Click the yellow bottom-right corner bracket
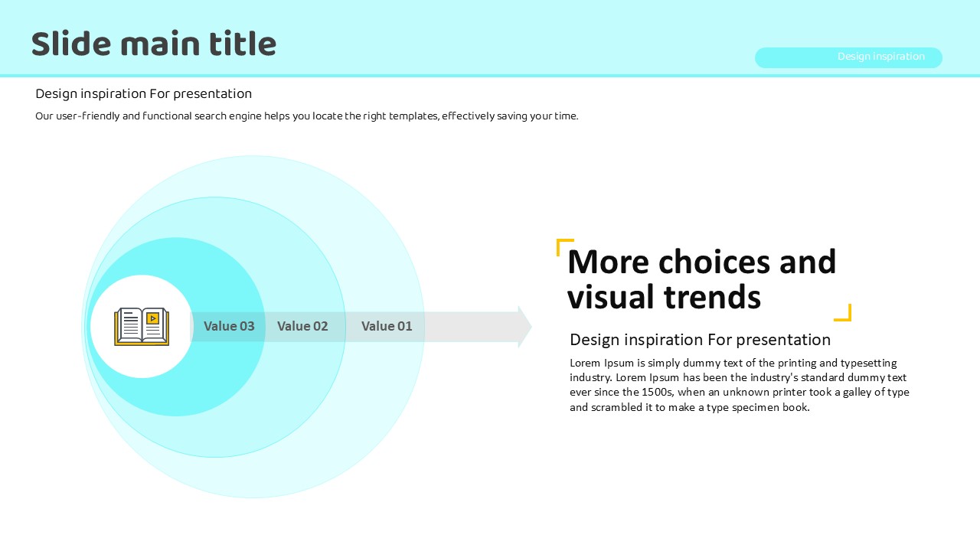This screenshot has height=551, width=980. click(x=843, y=313)
